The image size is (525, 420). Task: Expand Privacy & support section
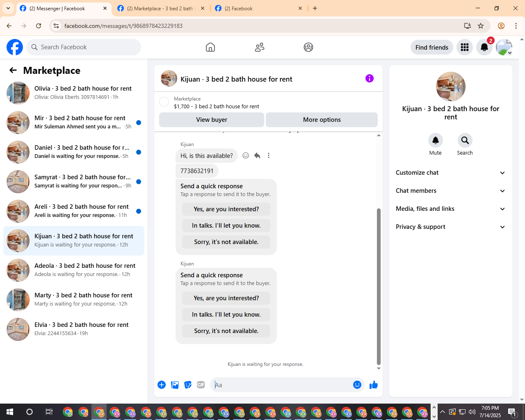click(x=451, y=227)
